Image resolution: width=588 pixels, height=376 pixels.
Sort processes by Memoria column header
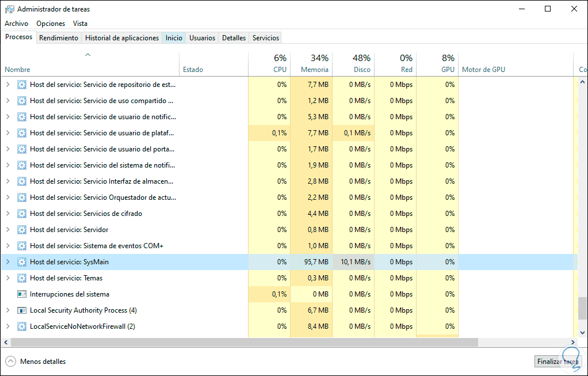click(x=314, y=70)
